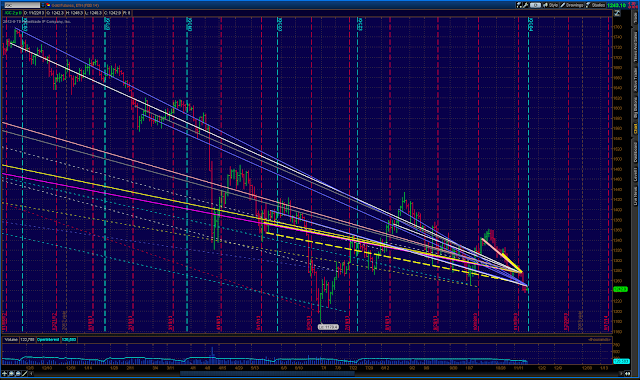Click the red quote change icon at top right
The width and height of the screenshot is (640, 380).
click(x=632, y=5)
